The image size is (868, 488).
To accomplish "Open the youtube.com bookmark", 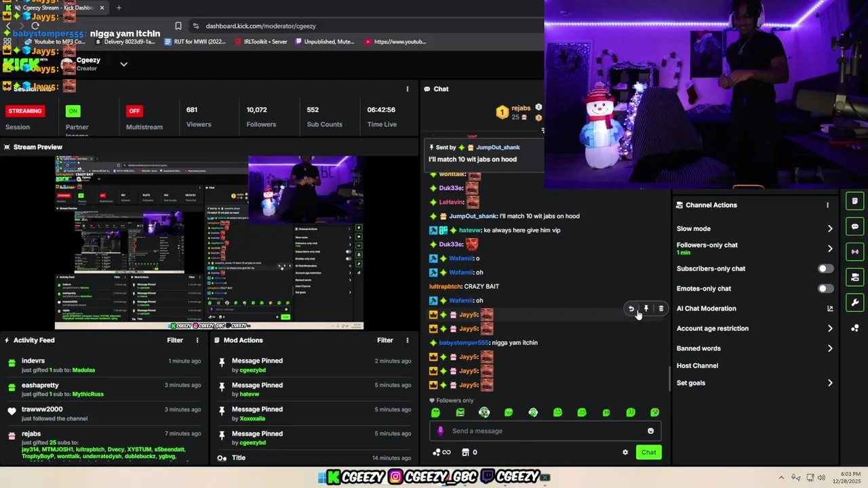I will point(395,41).
